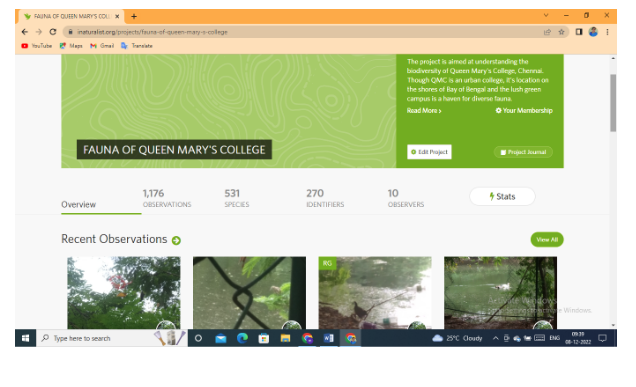Open a new tab with the plus button

coord(134,16)
